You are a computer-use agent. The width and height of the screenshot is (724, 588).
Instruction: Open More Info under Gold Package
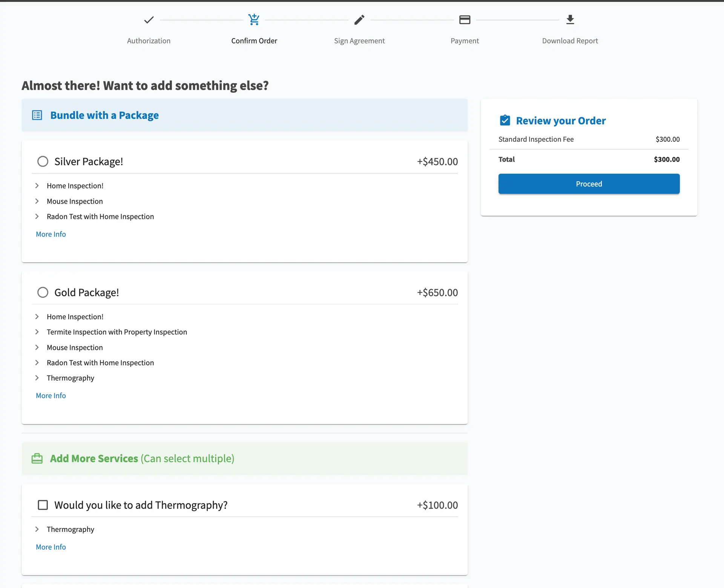pyautogui.click(x=51, y=396)
